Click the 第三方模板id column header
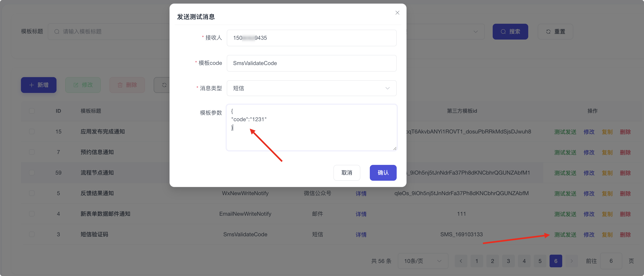The width and height of the screenshot is (644, 276). click(462, 111)
